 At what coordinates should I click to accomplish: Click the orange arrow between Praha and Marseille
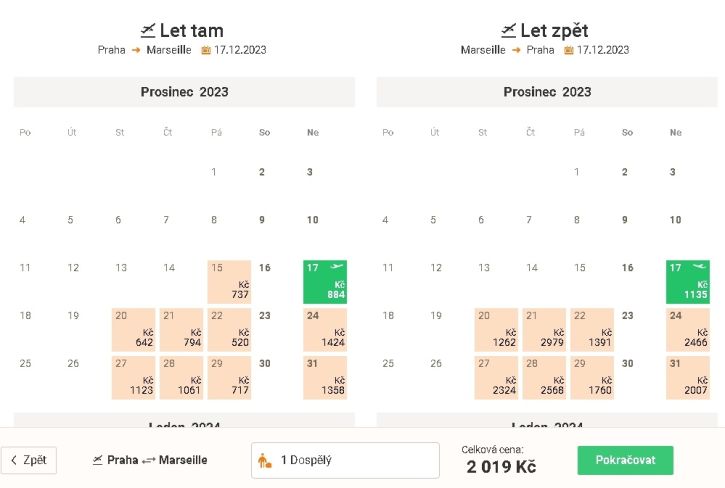136,50
